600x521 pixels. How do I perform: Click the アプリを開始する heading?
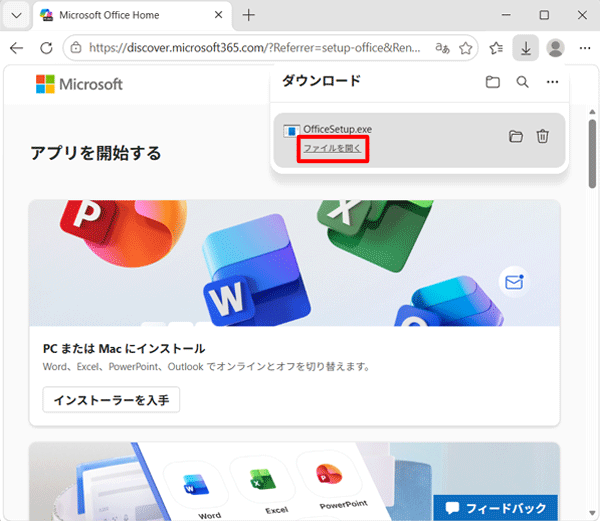tap(96, 153)
